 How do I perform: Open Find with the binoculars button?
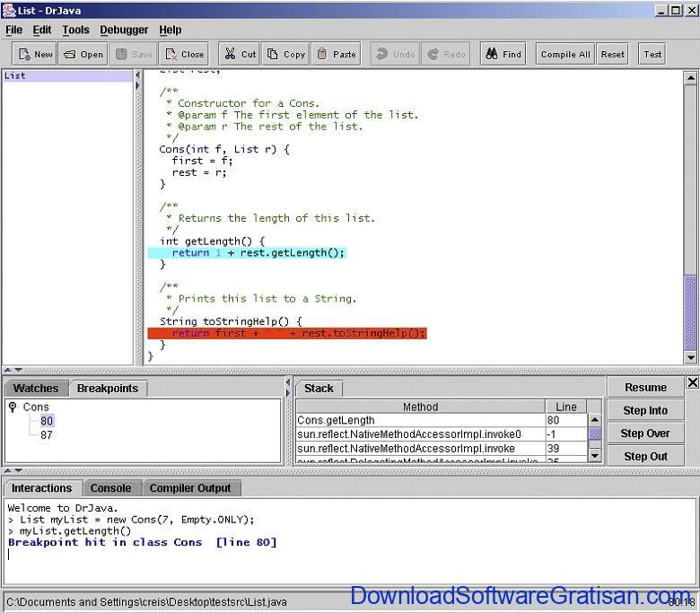click(x=503, y=54)
